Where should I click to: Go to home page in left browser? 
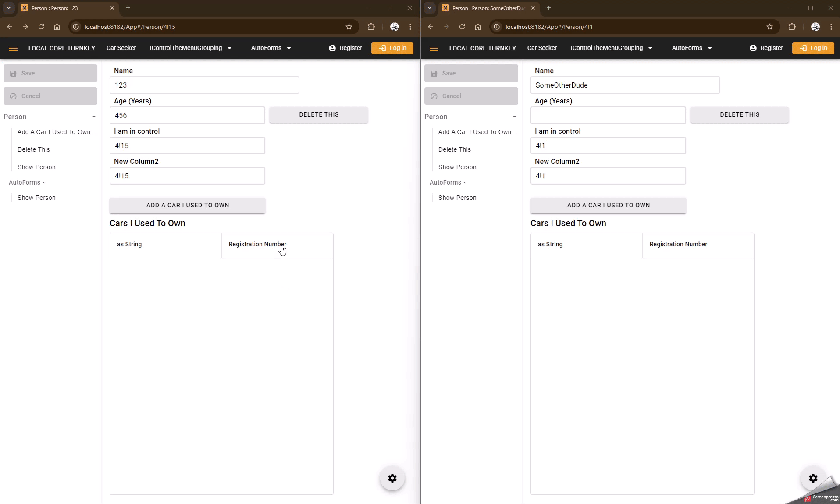click(57, 27)
